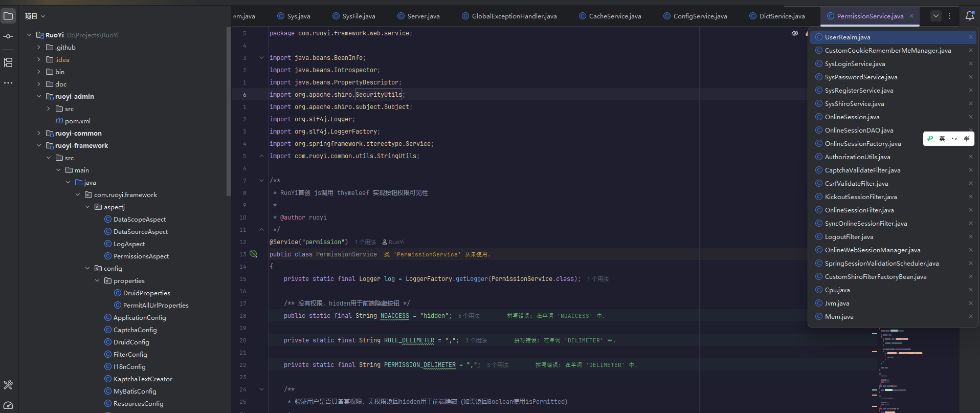
Task: Open I18nConfig class in project tree
Action: 125,366
